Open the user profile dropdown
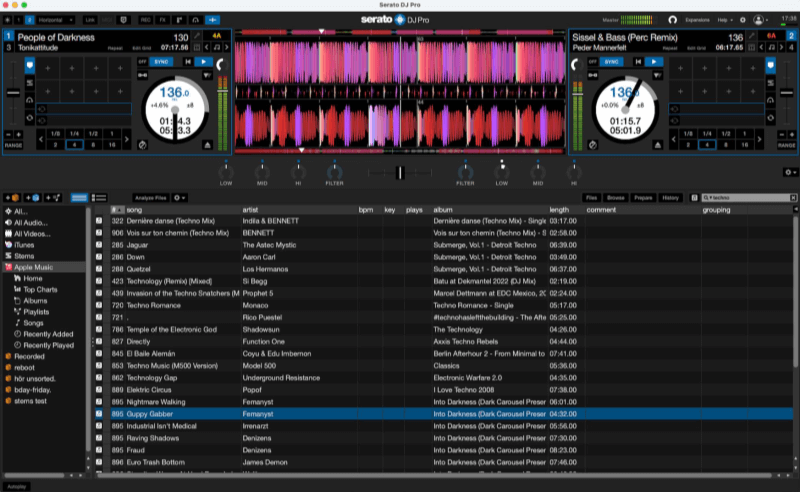The image size is (800, 492). pos(760,20)
